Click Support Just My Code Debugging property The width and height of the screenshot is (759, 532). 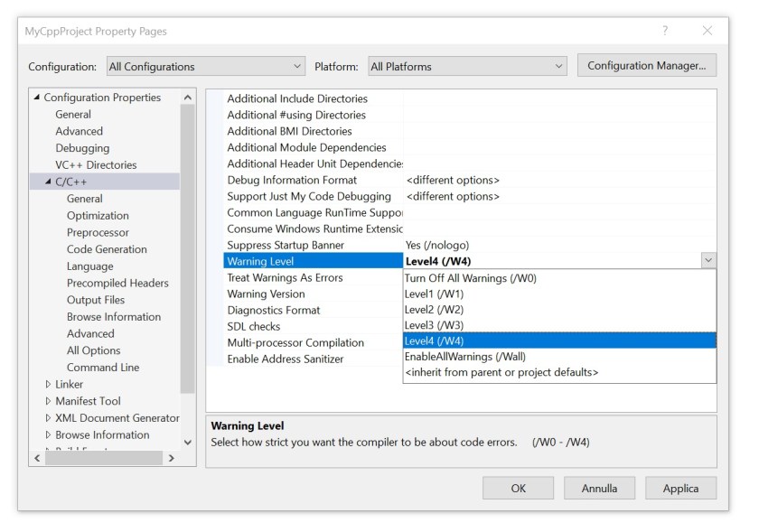(309, 196)
